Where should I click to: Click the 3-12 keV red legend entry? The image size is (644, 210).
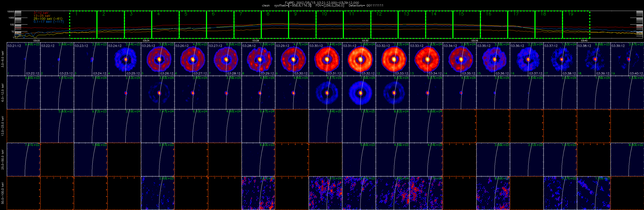point(41,13)
